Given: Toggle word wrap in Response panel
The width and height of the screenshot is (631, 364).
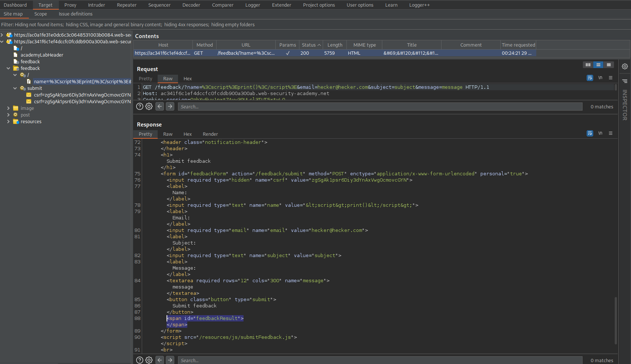Looking at the screenshot, I should click(590, 133).
